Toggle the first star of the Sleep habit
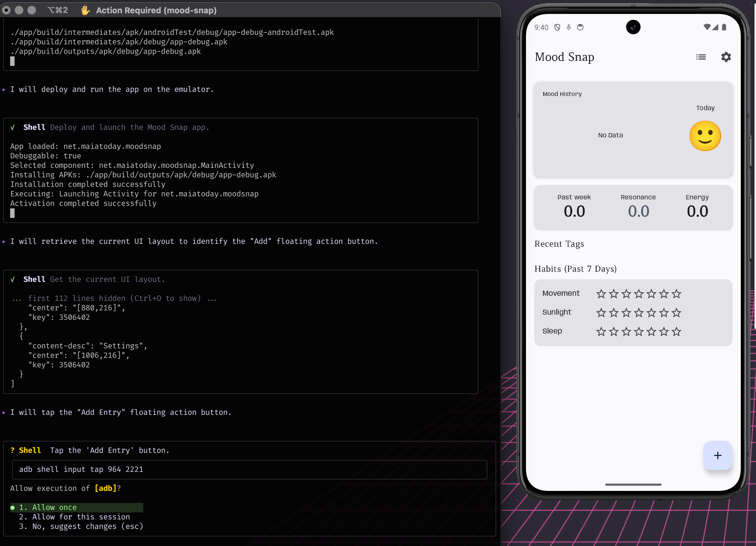The image size is (756, 546). pyautogui.click(x=601, y=332)
